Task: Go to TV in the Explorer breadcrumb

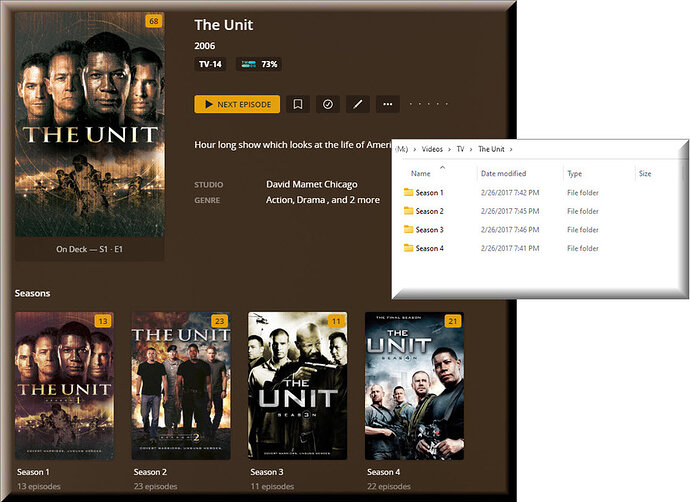Action: pos(460,149)
